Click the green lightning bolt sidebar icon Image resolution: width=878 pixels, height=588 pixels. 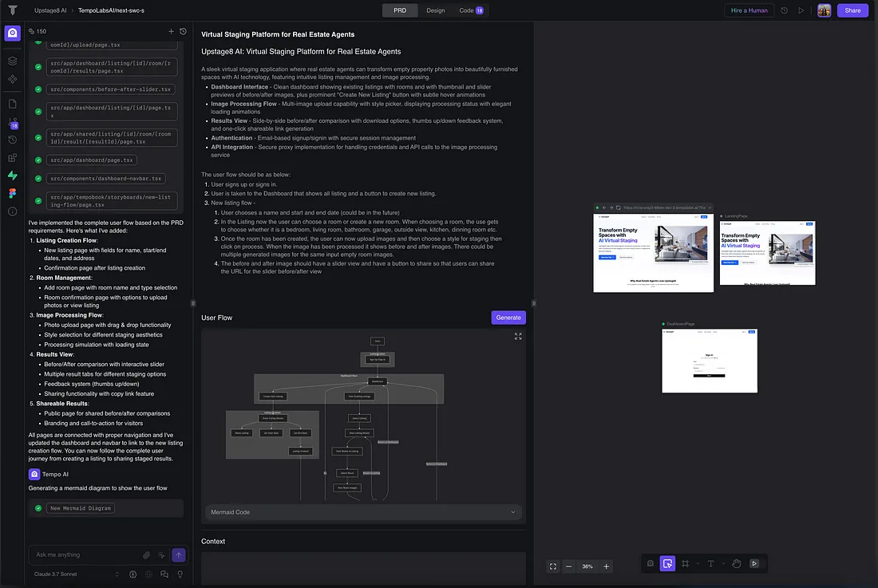(12, 176)
